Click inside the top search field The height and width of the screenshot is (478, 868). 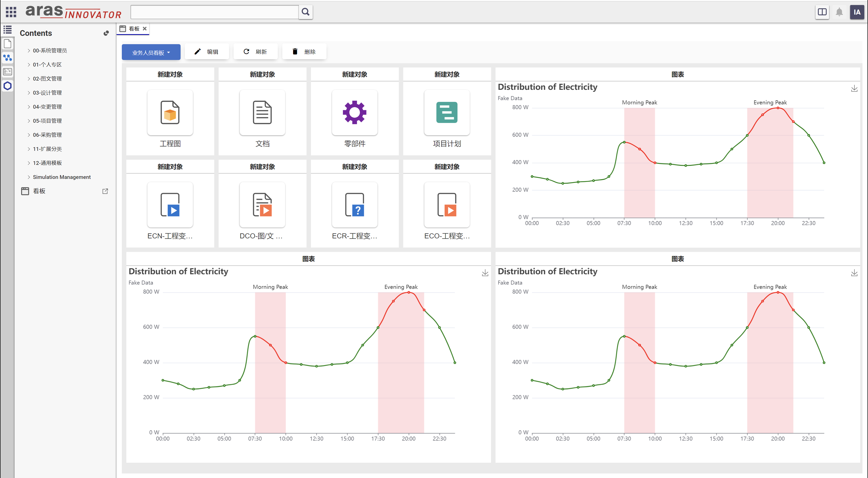click(214, 12)
